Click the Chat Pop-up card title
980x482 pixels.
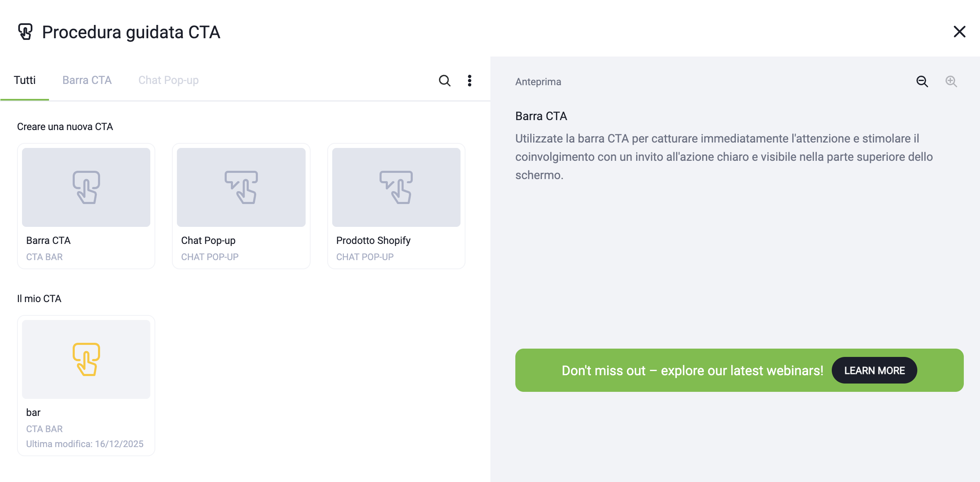[208, 241]
